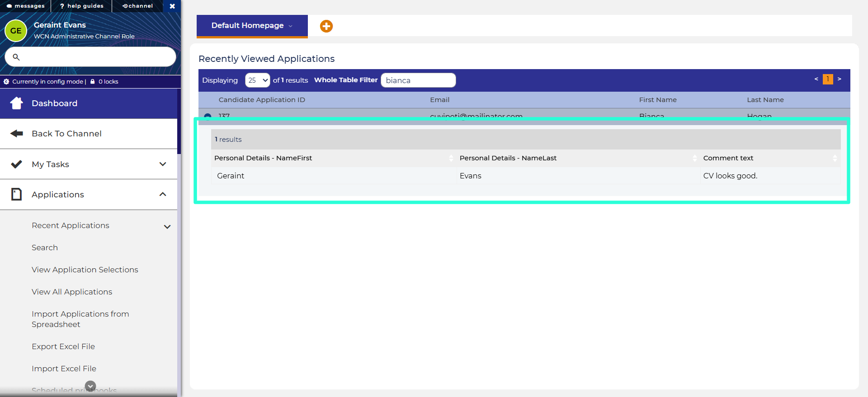This screenshot has height=397, width=868.
Task: Click the Whole Table Filter field
Action: pyautogui.click(x=418, y=80)
